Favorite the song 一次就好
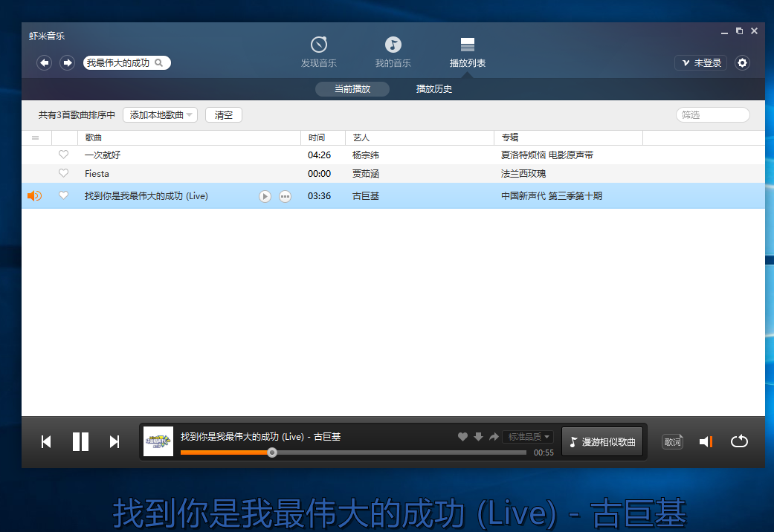Image resolution: width=774 pixels, height=532 pixels. tap(64, 155)
